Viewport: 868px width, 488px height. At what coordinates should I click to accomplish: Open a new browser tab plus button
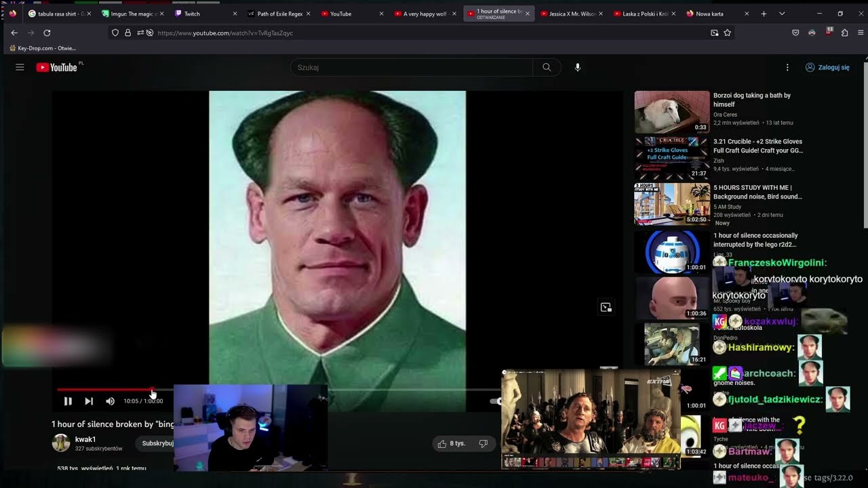tap(764, 14)
